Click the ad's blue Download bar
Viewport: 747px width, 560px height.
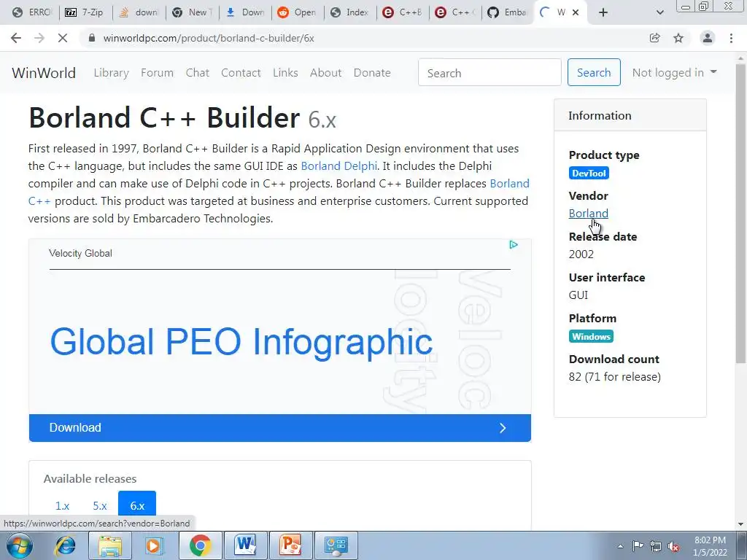coord(280,427)
